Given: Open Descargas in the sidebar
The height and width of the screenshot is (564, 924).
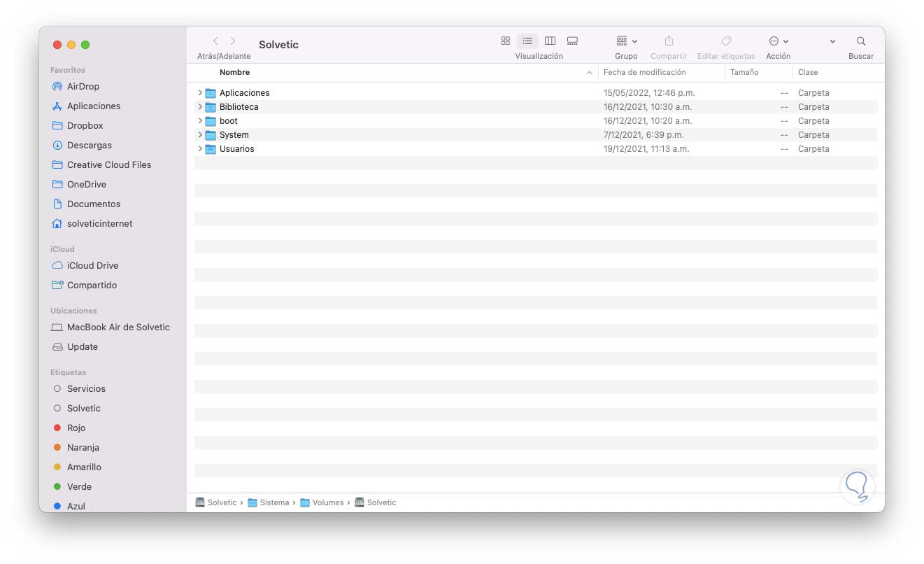Looking at the screenshot, I should tap(82, 146).
